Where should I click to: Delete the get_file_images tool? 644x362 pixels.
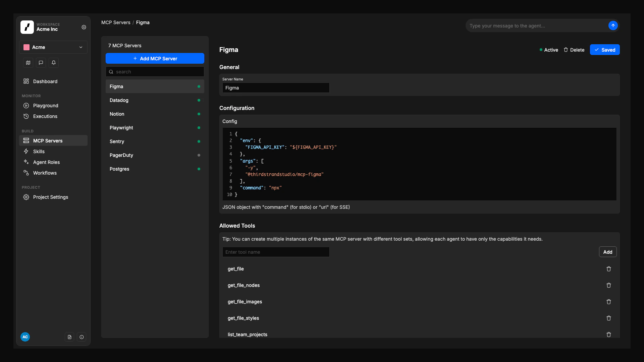click(x=609, y=302)
